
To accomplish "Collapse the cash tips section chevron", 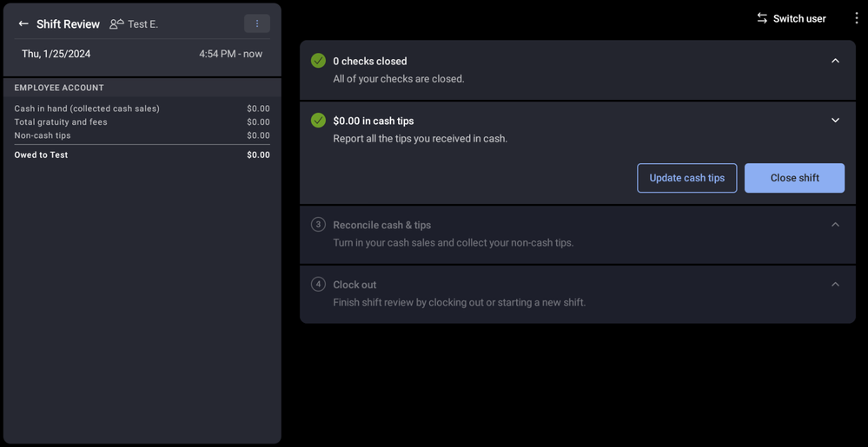I will pyautogui.click(x=835, y=121).
